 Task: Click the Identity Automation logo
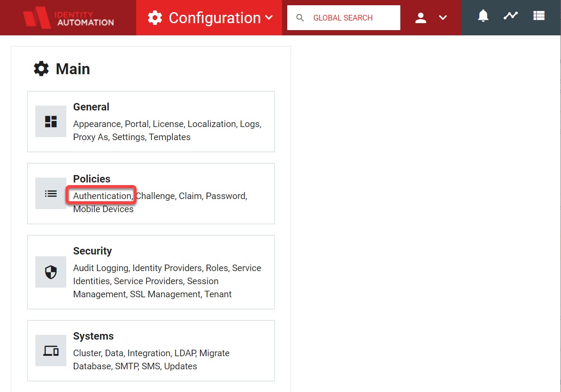tap(69, 17)
